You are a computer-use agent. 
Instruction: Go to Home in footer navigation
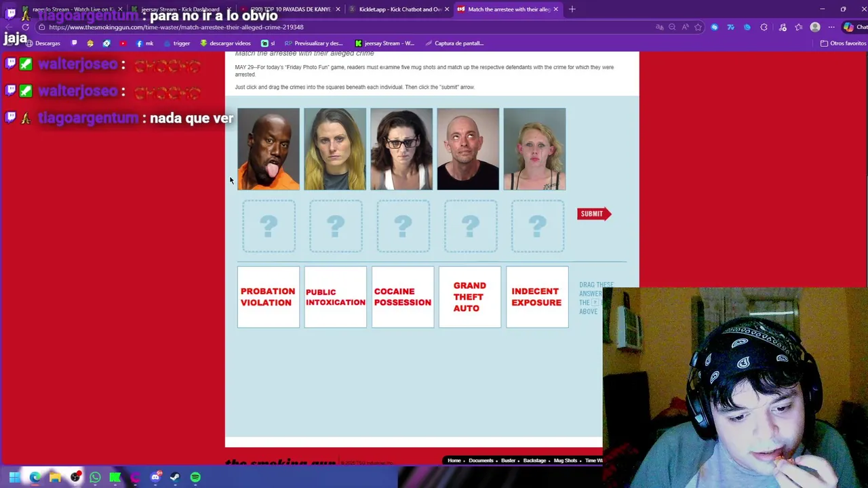tap(454, 461)
